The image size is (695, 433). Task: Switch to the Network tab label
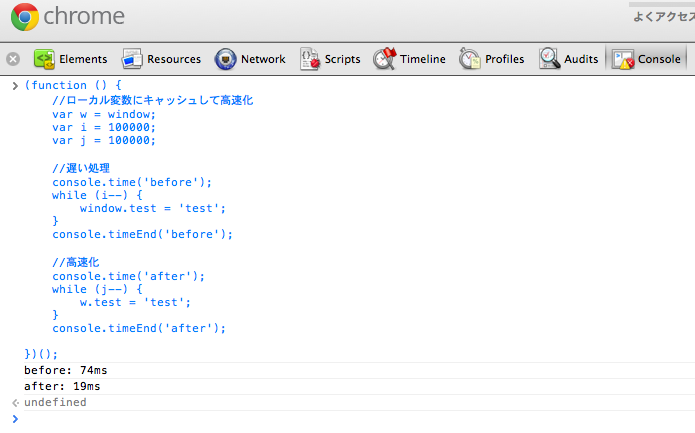tap(263, 59)
